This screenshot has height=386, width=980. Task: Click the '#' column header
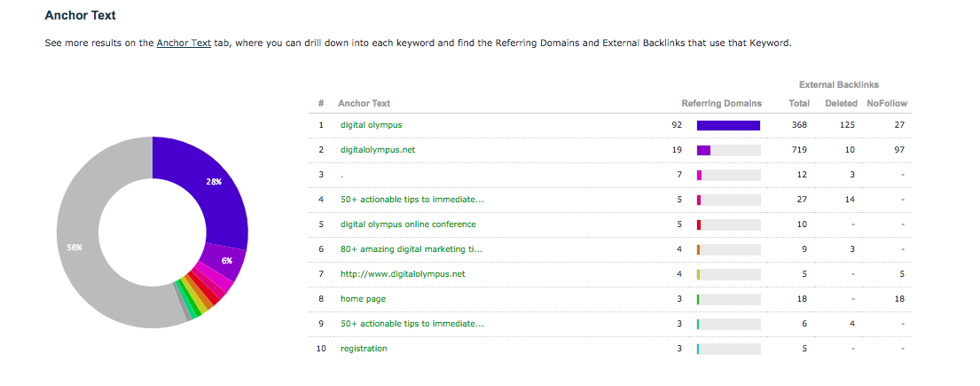click(321, 103)
